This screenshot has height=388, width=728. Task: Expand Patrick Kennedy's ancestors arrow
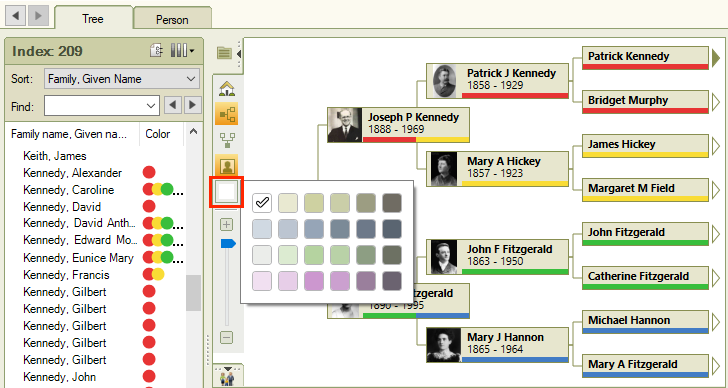(x=715, y=58)
